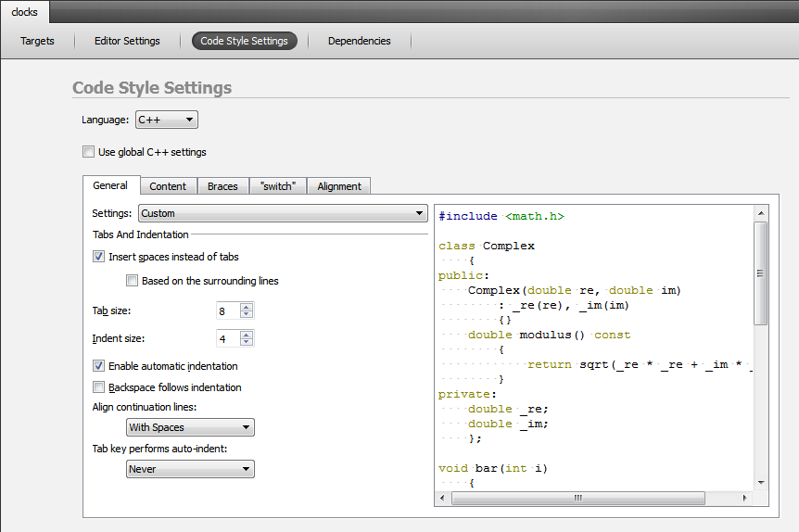Click the double modulus() const line
This screenshot has height=532, width=799.
[550, 335]
